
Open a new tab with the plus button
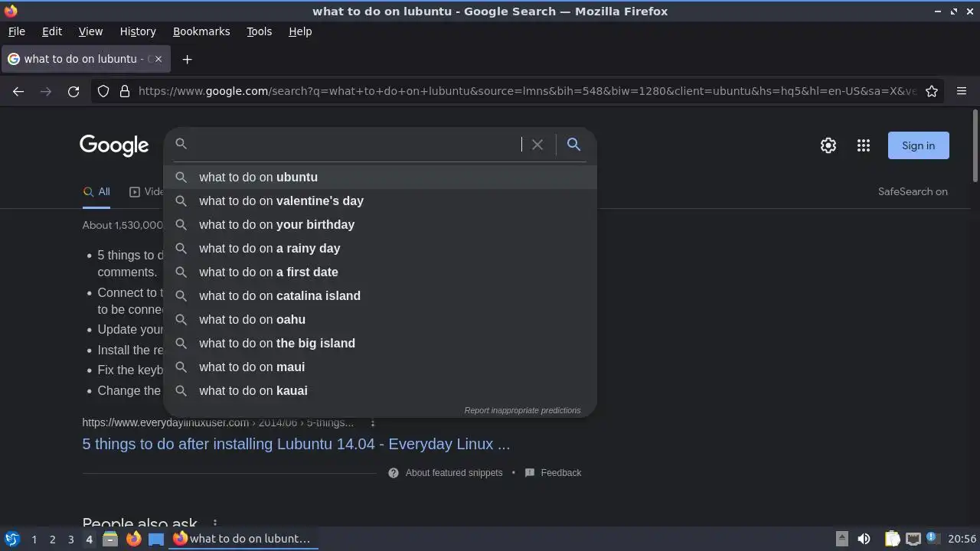point(187,59)
